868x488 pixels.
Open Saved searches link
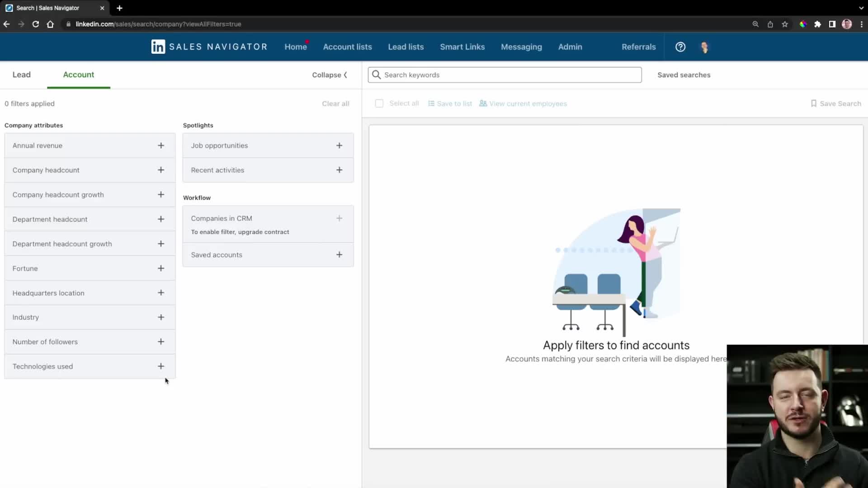(x=684, y=75)
